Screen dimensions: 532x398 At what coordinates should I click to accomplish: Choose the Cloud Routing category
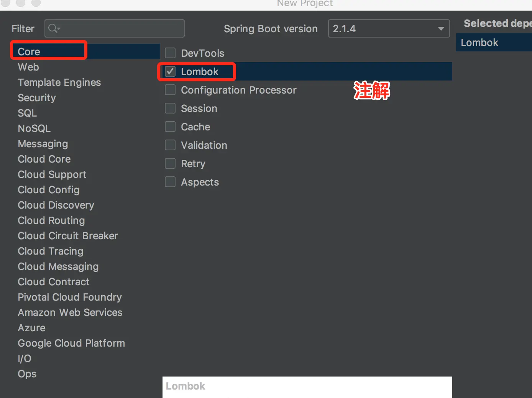[x=51, y=220]
